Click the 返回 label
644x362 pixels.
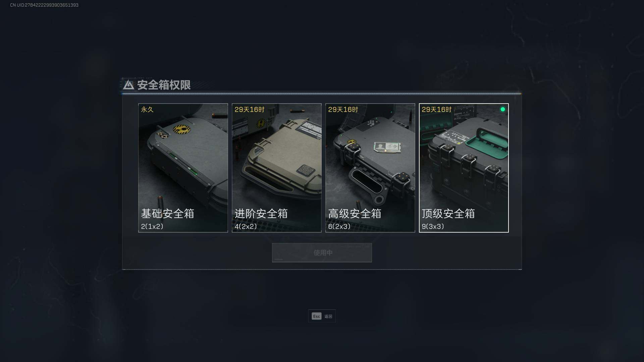click(x=328, y=316)
